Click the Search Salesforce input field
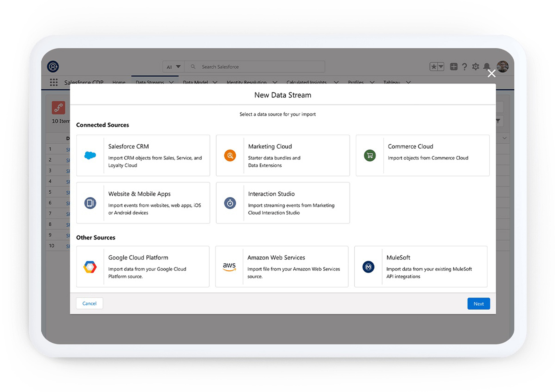This screenshot has width=555, height=392. click(255, 67)
